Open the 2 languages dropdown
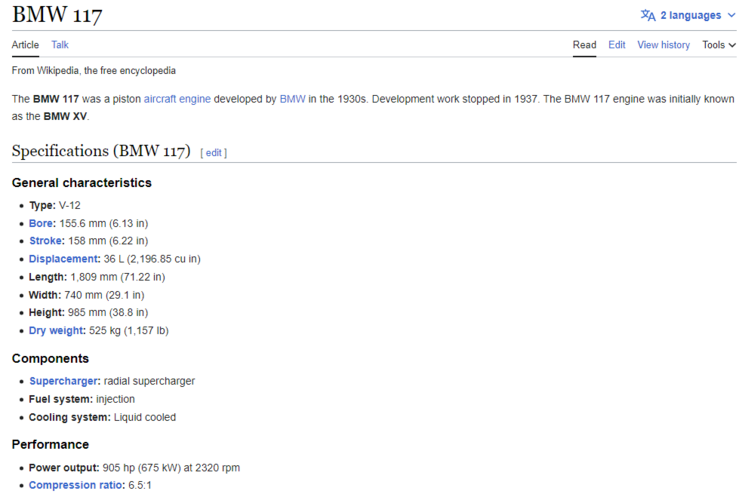Image resolution: width=739 pixels, height=500 pixels. [688, 15]
